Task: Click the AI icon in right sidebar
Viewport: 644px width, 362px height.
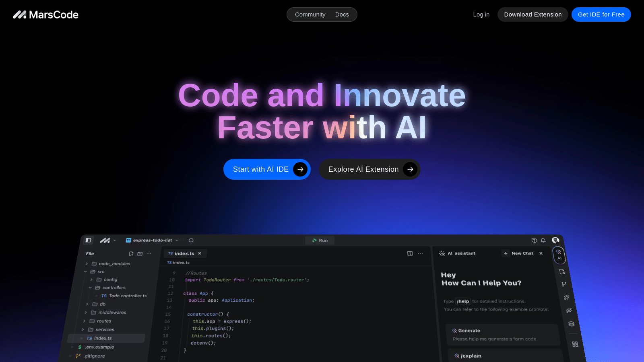Action: [559, 255]
